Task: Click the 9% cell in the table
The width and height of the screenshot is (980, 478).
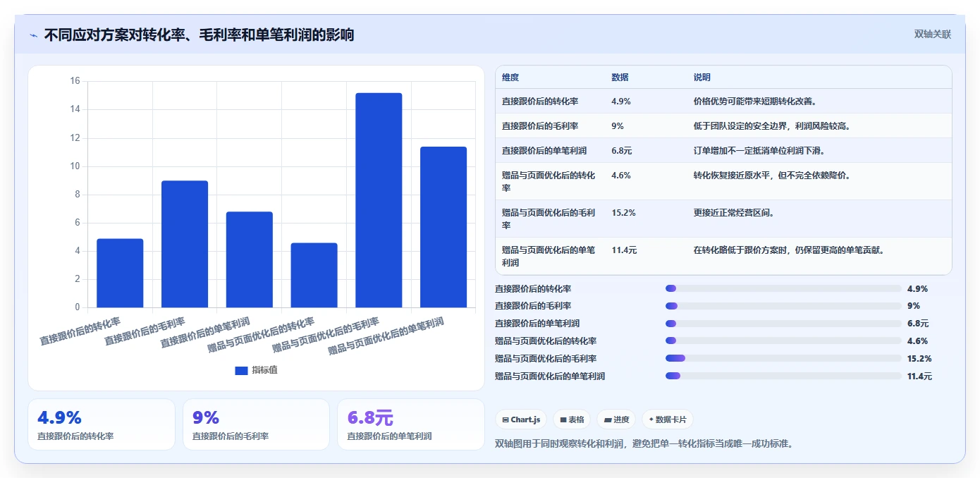Action: 618,126
